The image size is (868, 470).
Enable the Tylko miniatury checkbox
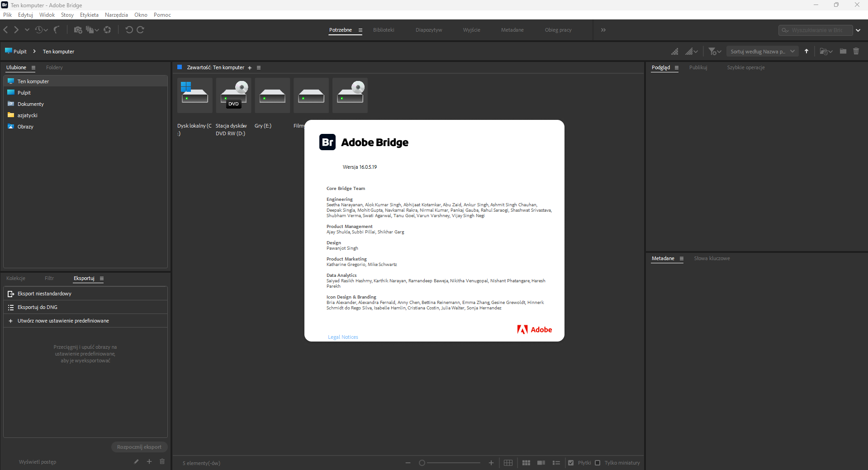pyautogui.click(x=598, y=463)
